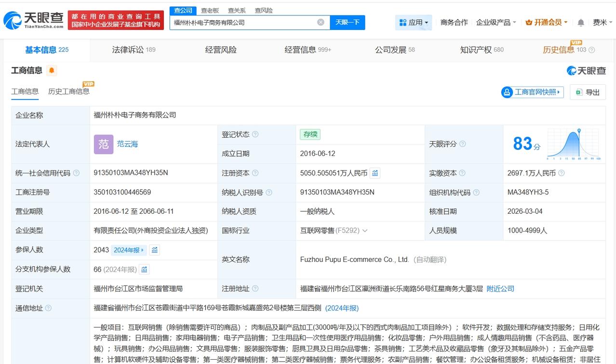616x364 pixels.
Task: Open the chart icon next to 注册资本
Action: point(375,173)
